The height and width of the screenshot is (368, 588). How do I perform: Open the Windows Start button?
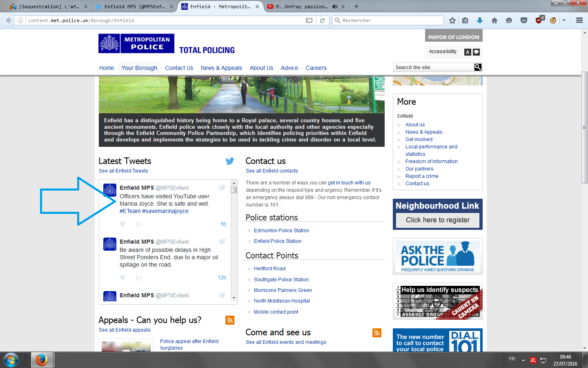click(11, 360)
